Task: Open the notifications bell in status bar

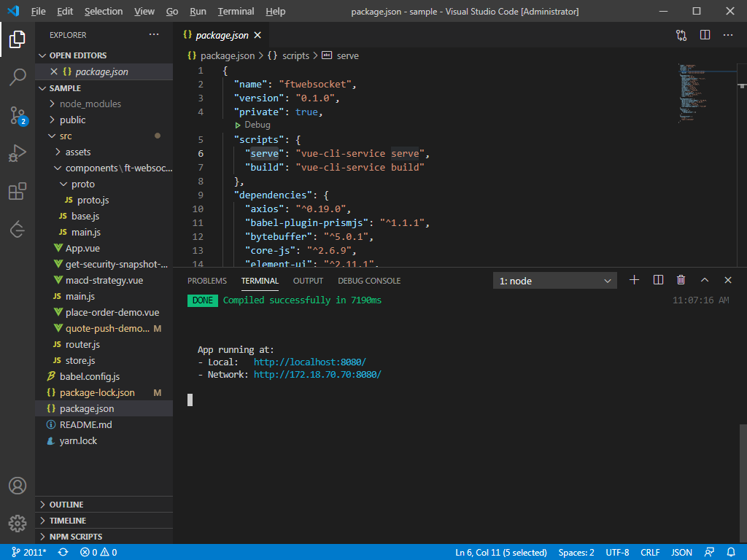Action: tap(731, 552)
